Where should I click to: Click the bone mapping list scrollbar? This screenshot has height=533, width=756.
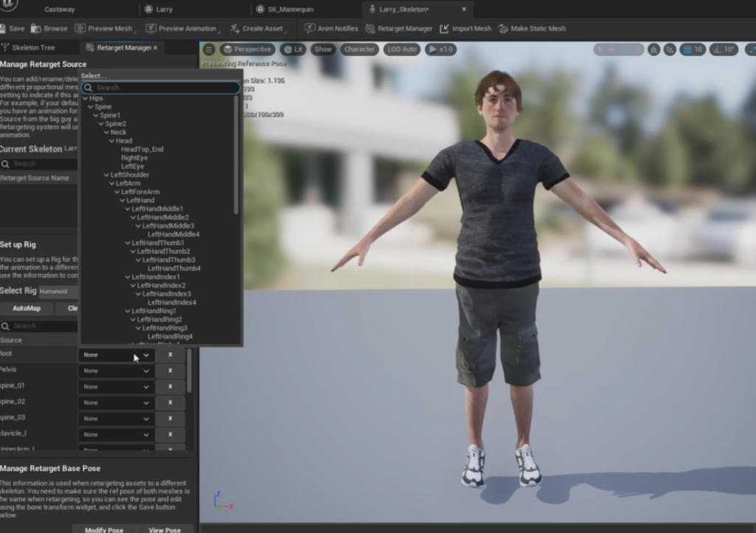coord(189,371)
